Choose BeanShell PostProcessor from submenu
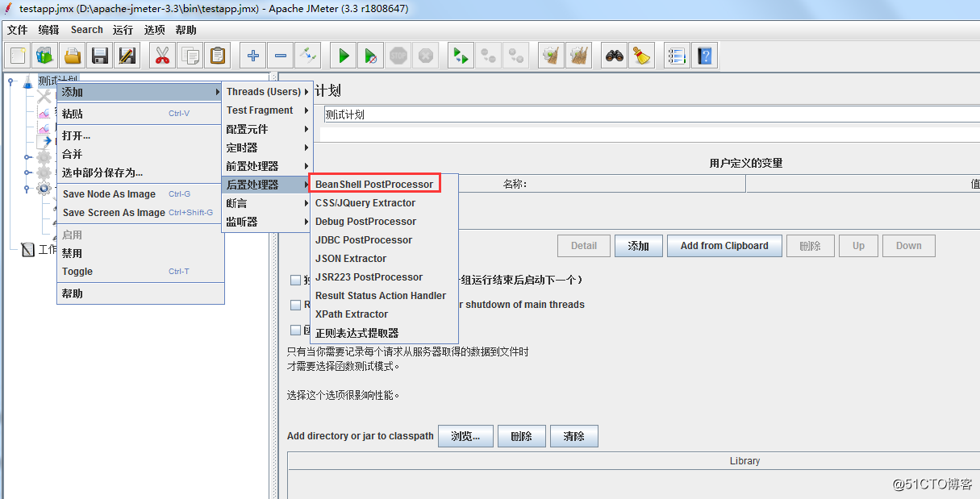Screen dimensions: 980x499 384,185
